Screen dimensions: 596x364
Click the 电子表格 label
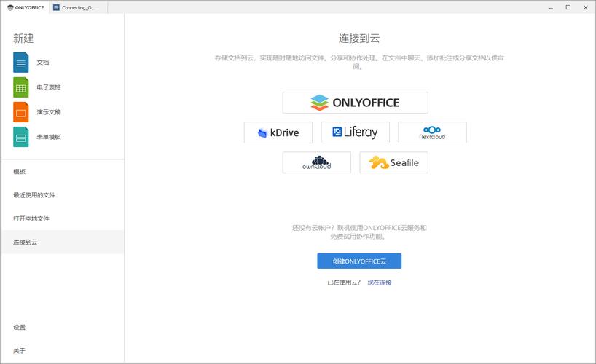[49, 87]
